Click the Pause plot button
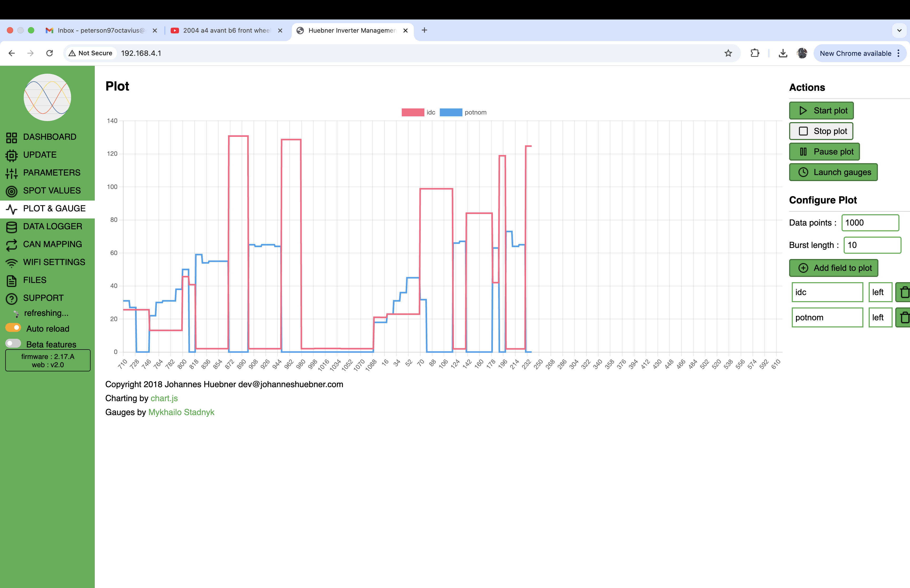Screen dimensions: 910x588 click(824, 152)
